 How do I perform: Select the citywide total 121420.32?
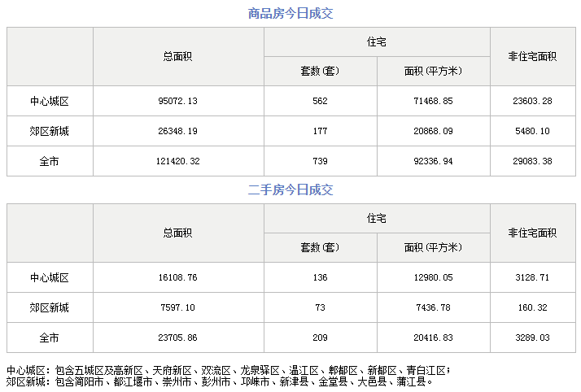178,161
